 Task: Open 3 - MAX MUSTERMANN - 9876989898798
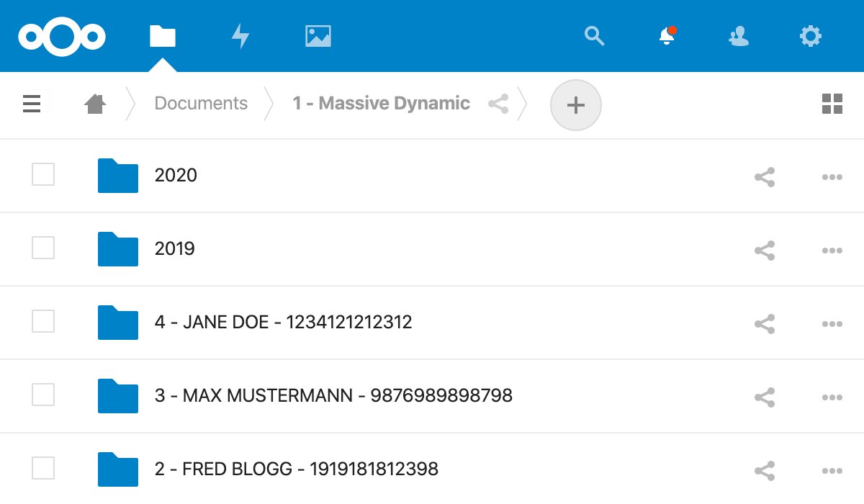333,396
